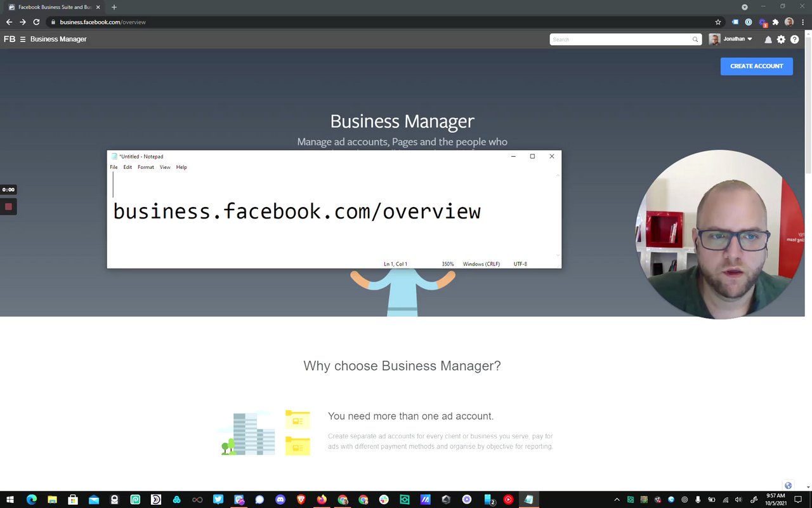
Task: Click Notepad 'Ln 1, Col 1' status
Action: pyautogui.click(x=395, y=264)
